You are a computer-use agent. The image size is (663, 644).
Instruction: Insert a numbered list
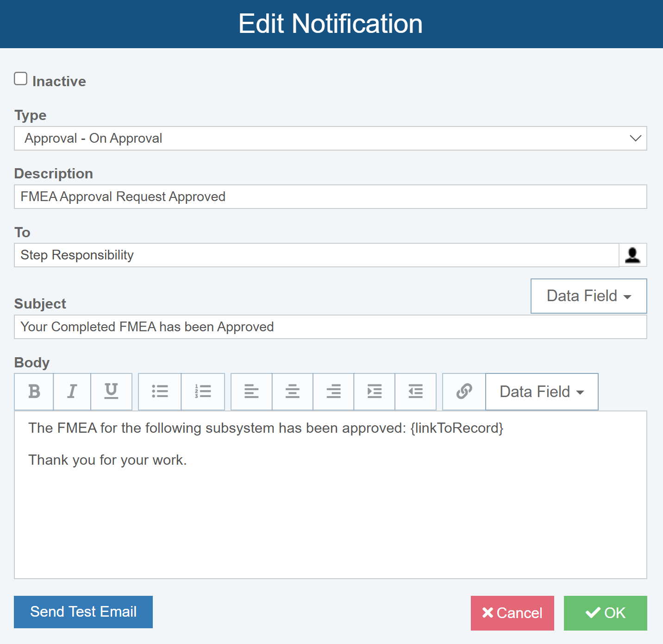[x=203, y=391]
